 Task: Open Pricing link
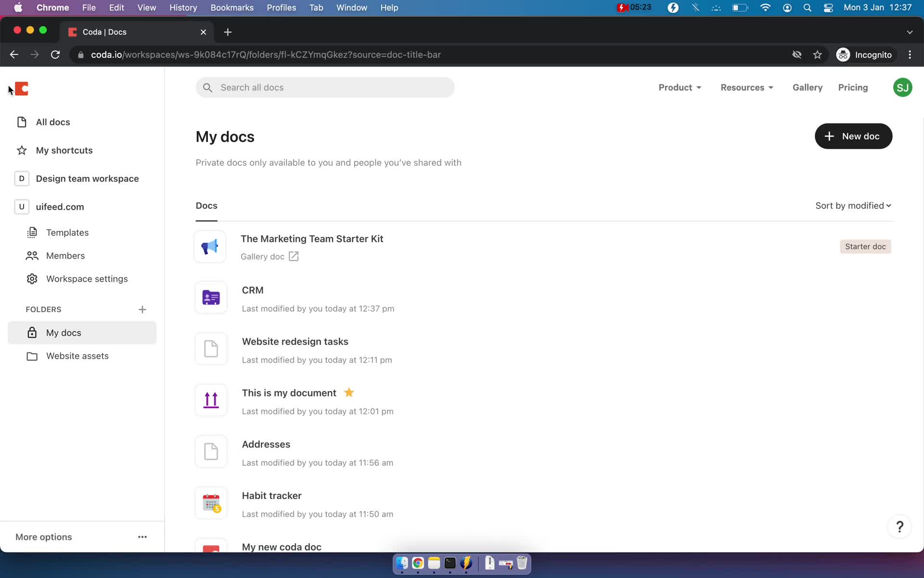click(x=853, y=87)
